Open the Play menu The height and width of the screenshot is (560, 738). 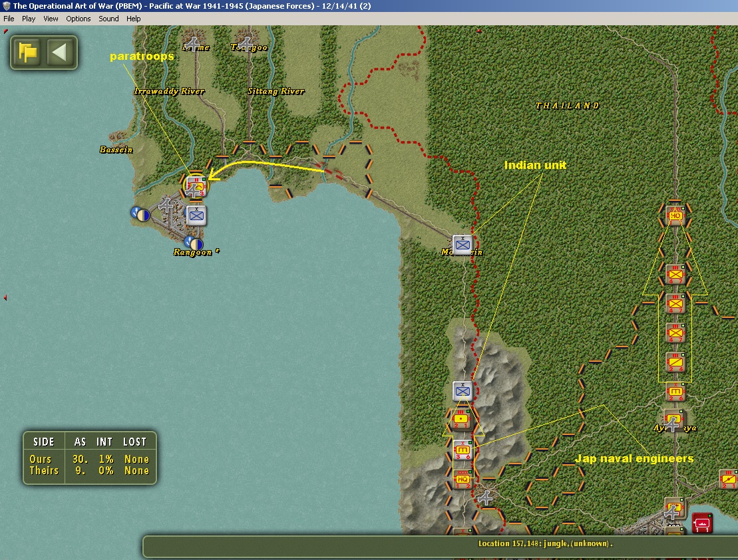pos(28,19)
